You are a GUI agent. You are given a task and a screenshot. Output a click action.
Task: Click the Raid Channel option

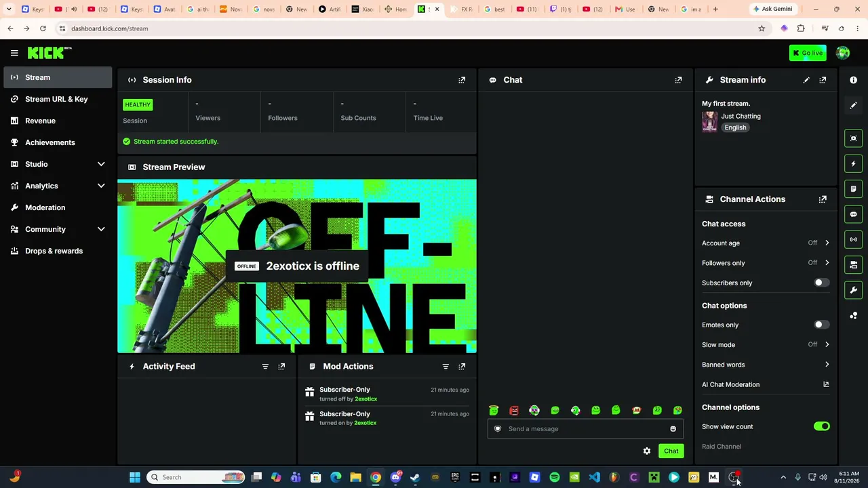coord(722,447)
